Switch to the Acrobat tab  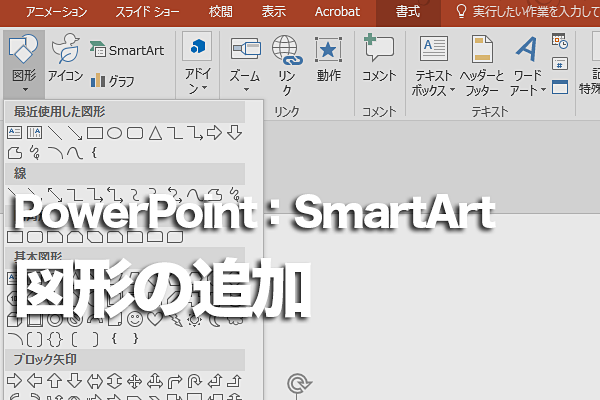[337, 12]
